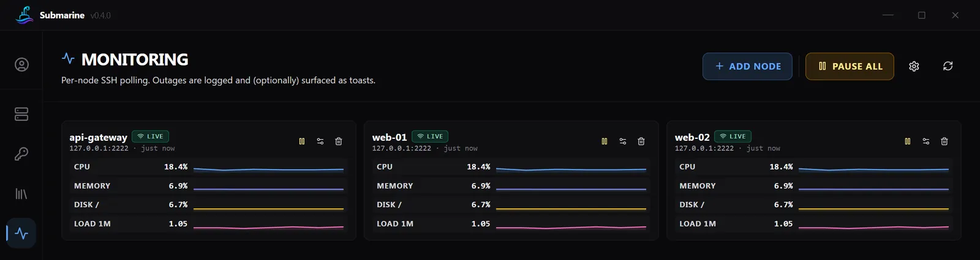Open settings sliders for web-01 node
This screenshot has width=980, height=260.
(623, 141)
